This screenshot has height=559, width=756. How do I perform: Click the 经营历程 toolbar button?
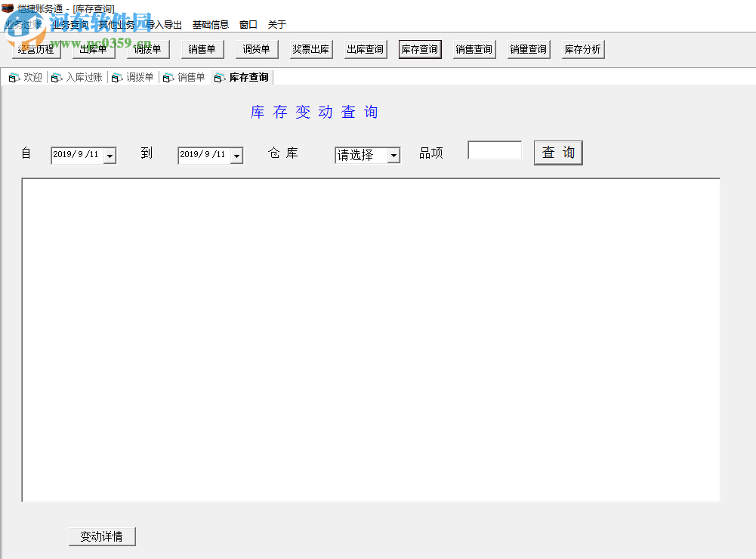tap(36, 49)
